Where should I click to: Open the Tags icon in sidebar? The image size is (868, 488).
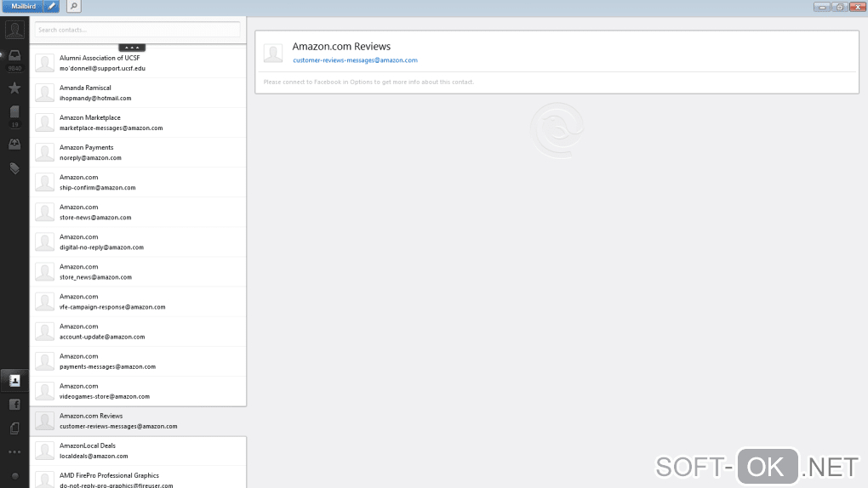click(x=14, y=168)
